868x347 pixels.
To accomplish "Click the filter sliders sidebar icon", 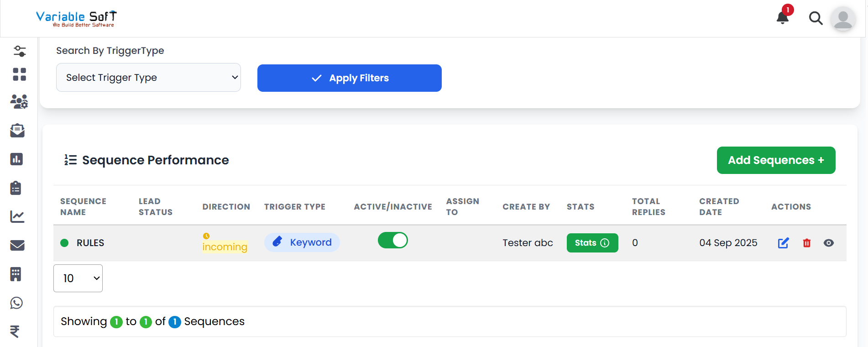I will click(19, 51).
